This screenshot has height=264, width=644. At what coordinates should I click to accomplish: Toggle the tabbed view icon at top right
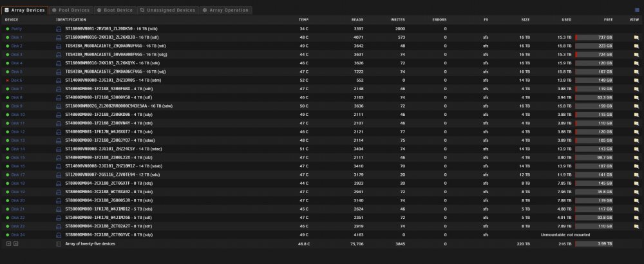coord(637,10)
